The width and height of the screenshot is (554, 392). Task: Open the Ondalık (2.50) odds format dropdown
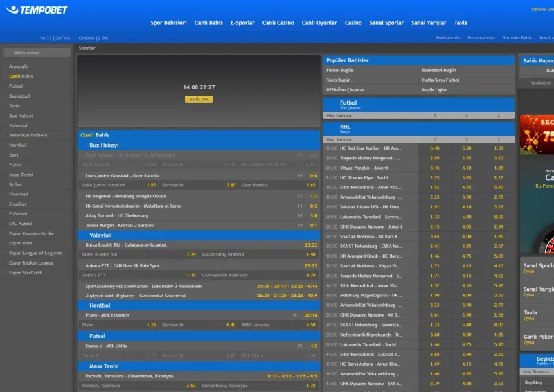93,38
